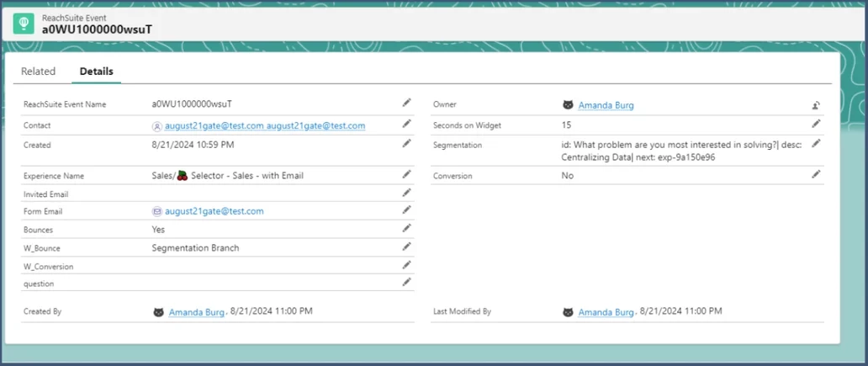Edit the Conversion field
Screen dimensions: 868x366
(815, 174)
